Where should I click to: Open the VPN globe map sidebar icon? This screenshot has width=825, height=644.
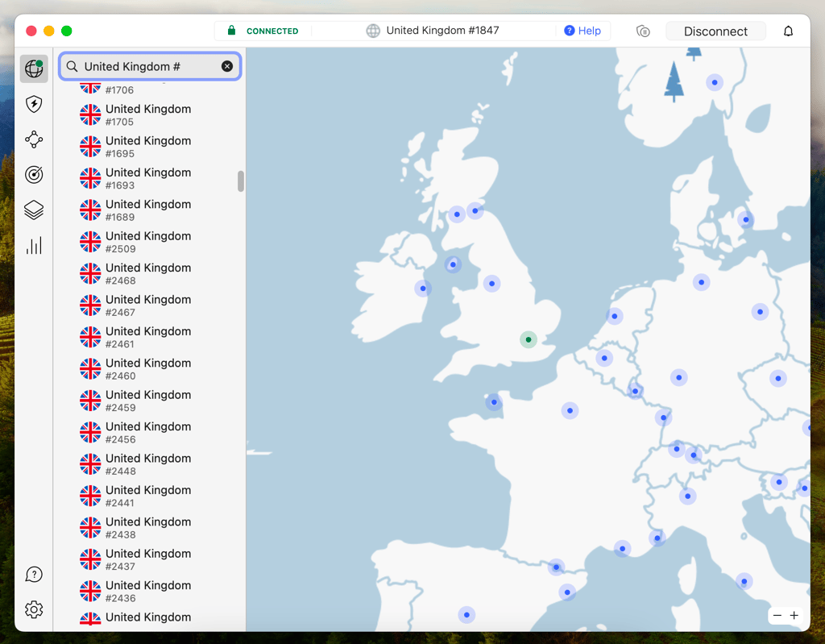[34, 69]
